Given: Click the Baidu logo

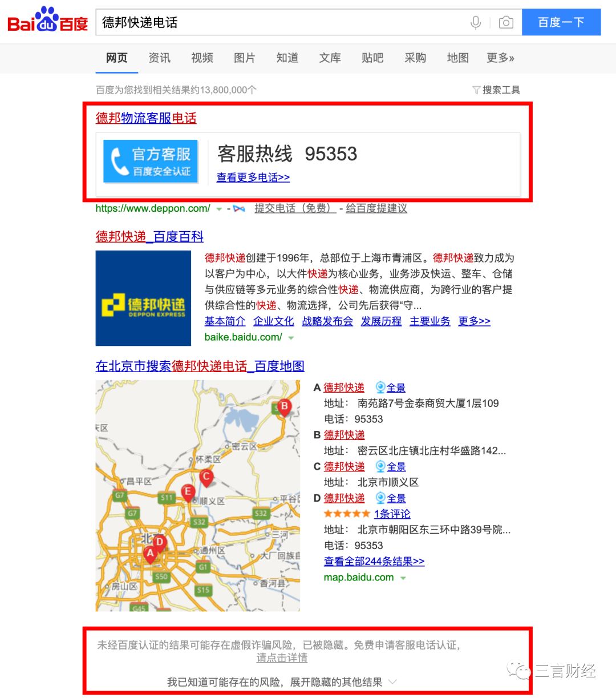Looking at the screenshot, I should pos(48,21).
